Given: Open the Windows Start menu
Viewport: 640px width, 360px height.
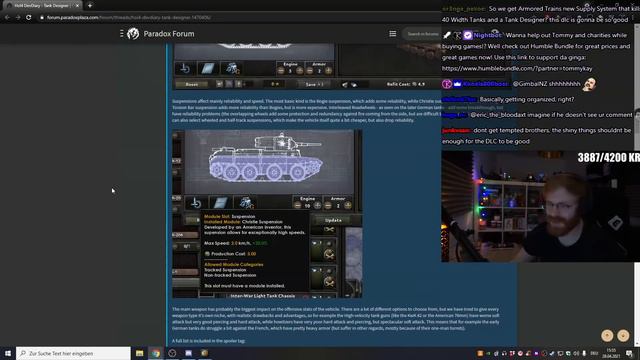Looking at the screenshot, I should click(8, 353).
